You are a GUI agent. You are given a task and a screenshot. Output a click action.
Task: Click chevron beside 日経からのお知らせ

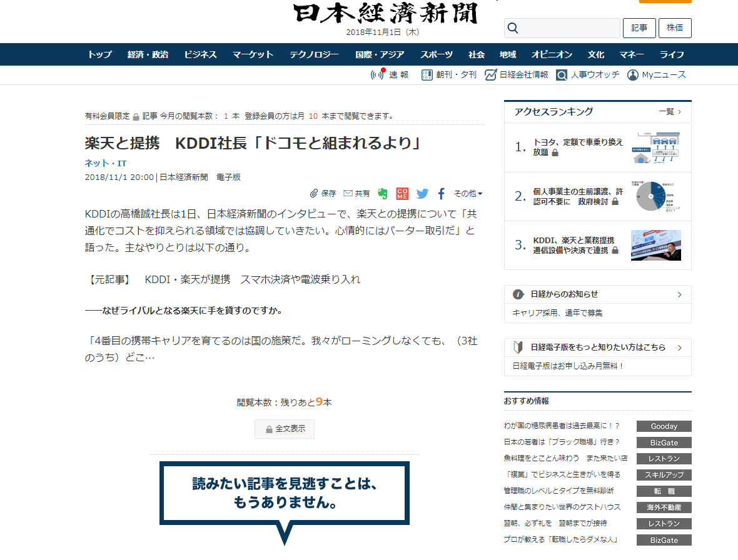pos(680,294)
